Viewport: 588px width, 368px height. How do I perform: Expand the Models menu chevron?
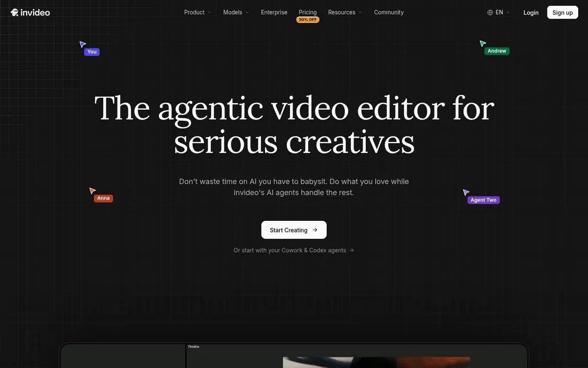pyautogui.click(x=247, y=12)
